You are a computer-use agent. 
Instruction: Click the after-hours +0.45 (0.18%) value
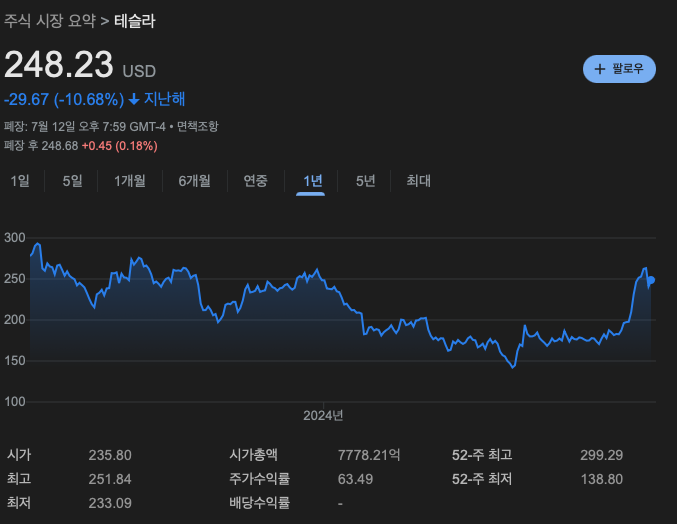120,146
